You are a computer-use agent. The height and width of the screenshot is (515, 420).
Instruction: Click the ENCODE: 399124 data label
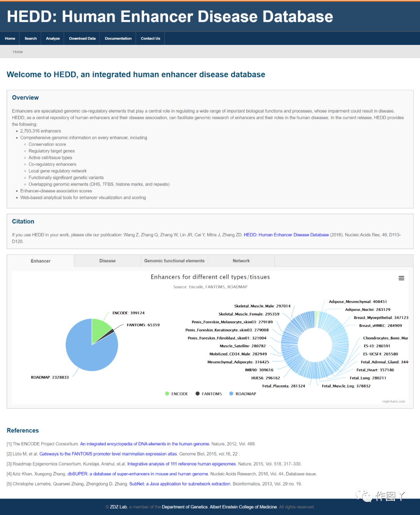(x=128, y=313)
